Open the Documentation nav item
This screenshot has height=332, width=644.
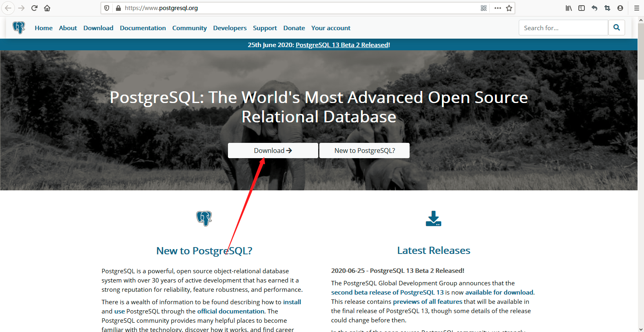(143, 28)
